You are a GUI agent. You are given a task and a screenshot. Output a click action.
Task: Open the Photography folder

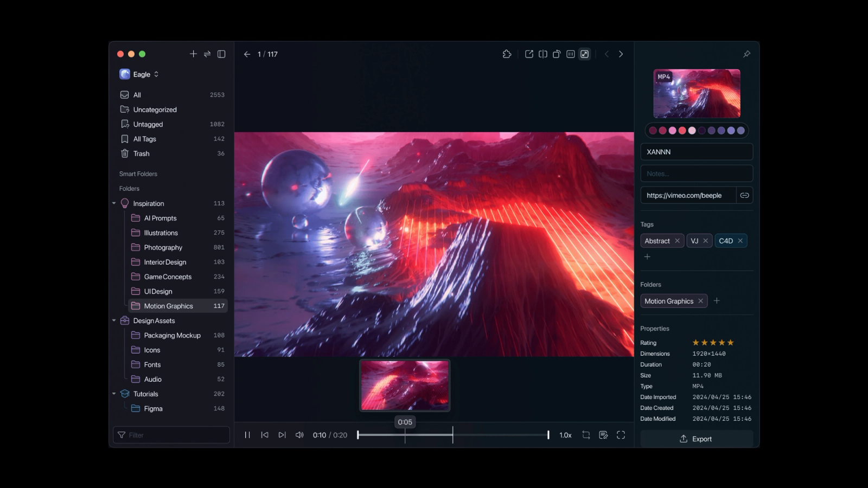(177, 247)
